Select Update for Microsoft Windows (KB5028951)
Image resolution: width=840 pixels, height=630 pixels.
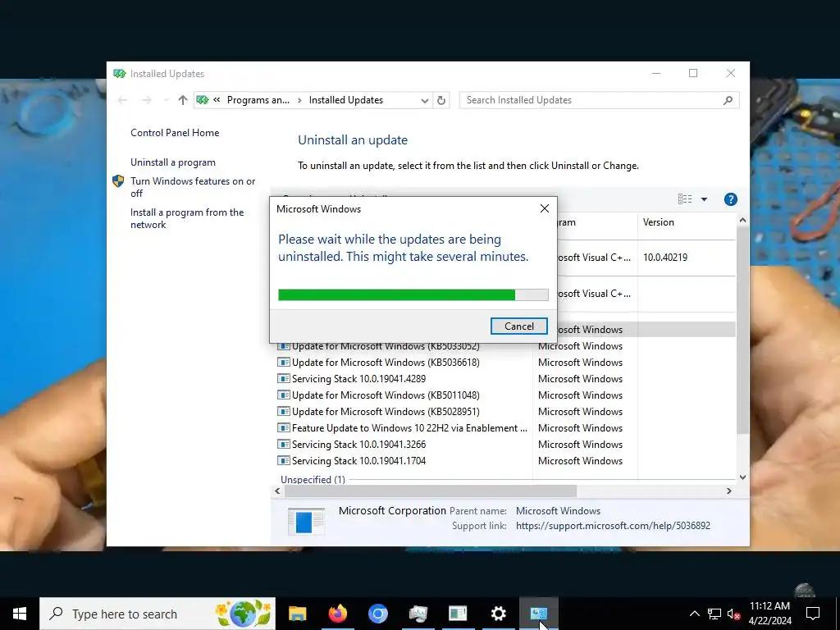[x=386, y=412]
